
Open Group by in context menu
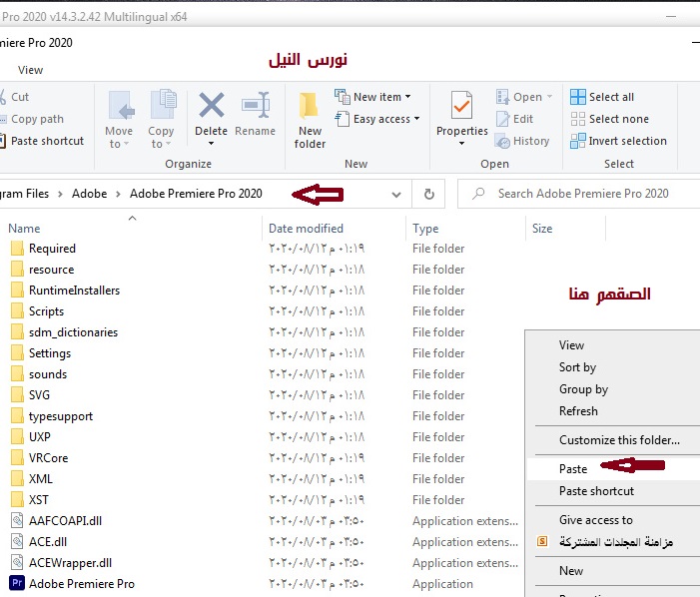point(583,389)
